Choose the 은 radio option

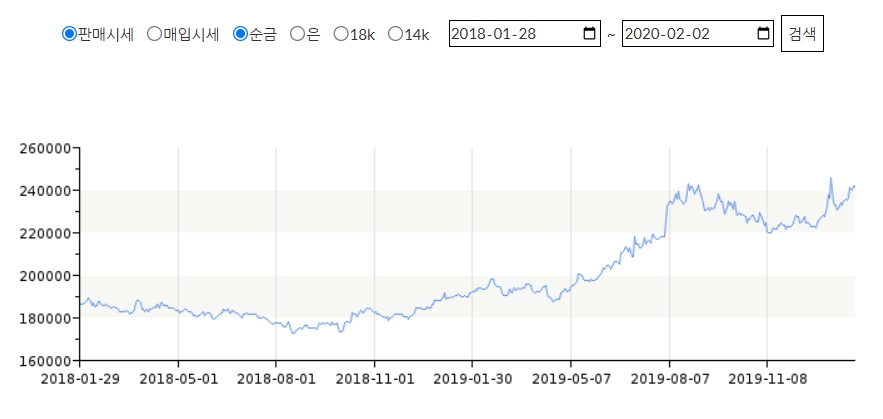pyautogui.click(x=297, y=34)
